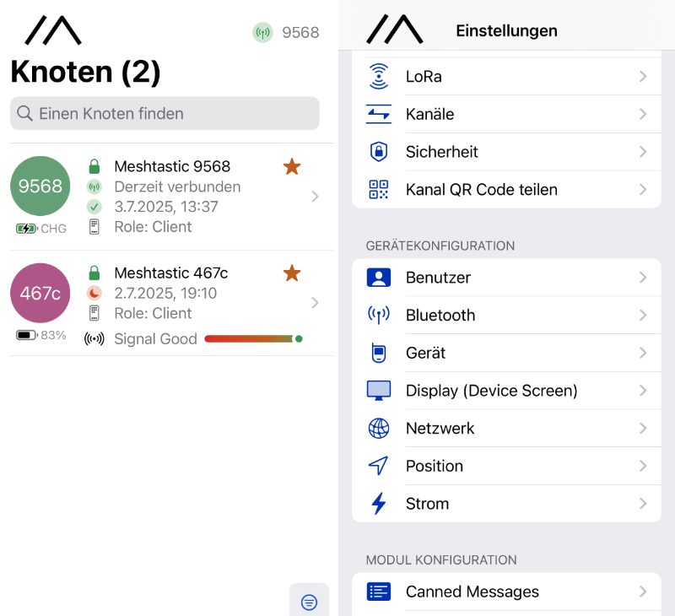Image resolution: width=675 pixels, height=616 pixels.
Task: Click the chevron on the Sicherheit row
Action: [x=643, y=152]
